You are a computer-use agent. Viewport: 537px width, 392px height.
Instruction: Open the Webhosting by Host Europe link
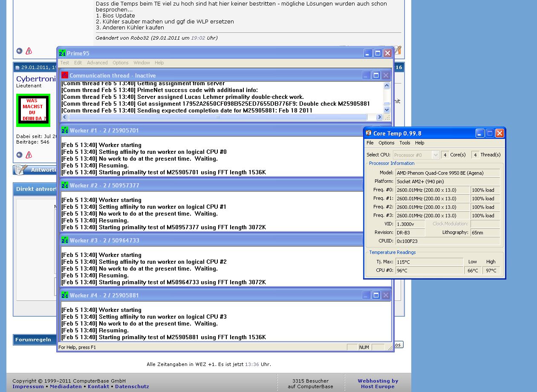tap(378, 383)
